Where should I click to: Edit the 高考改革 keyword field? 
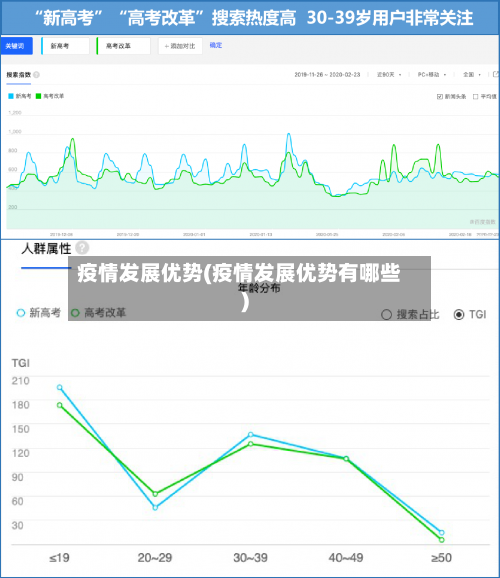[123, 46]
